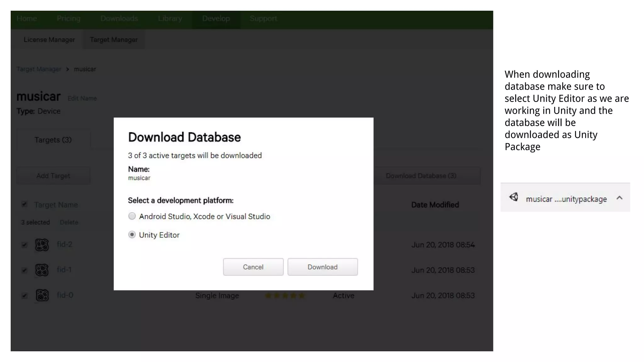Switch to the License Manager tab
This screenshot has height=362, width=644.
click(49, 40)
